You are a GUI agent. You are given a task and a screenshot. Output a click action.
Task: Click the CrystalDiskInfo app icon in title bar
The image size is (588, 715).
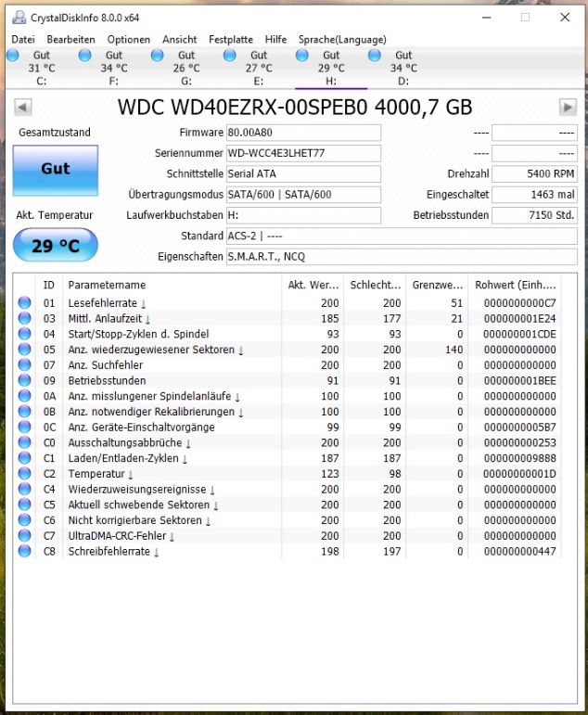19,18
